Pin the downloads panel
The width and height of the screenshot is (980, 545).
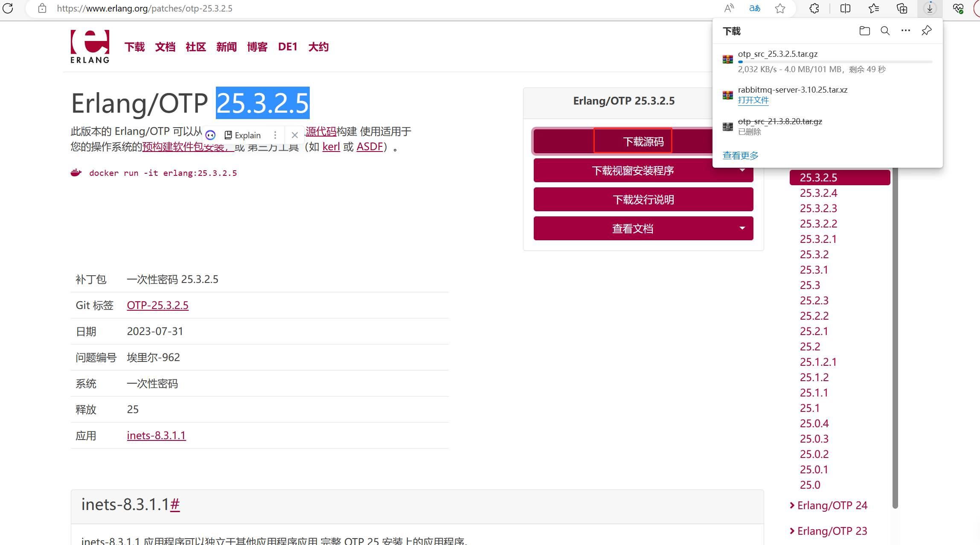coord(926,31)
